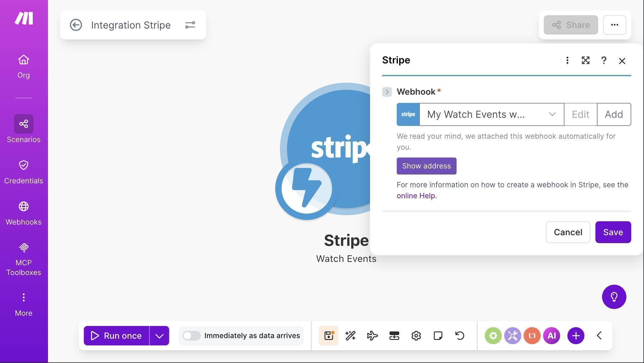Viewport: 644px width, 363px height.
Task: Restore previous version with the undo icon
Action: tap(459, 336)
